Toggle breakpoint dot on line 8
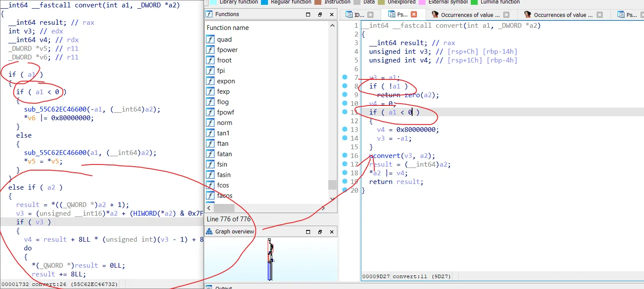 coord(345,86)
